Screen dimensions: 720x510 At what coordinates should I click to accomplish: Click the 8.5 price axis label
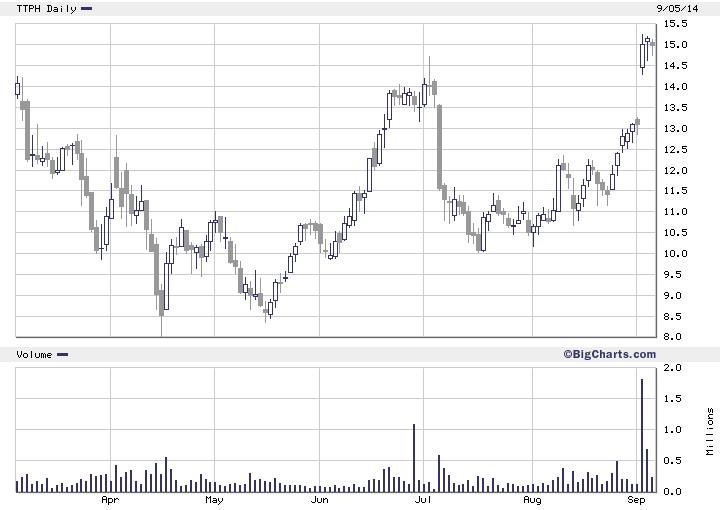click(675, 317)
